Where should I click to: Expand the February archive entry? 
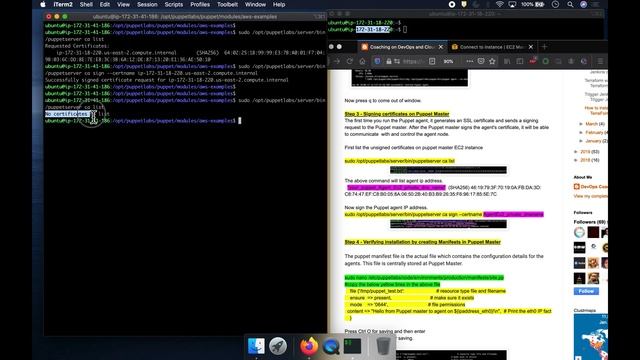coord(581,132)
